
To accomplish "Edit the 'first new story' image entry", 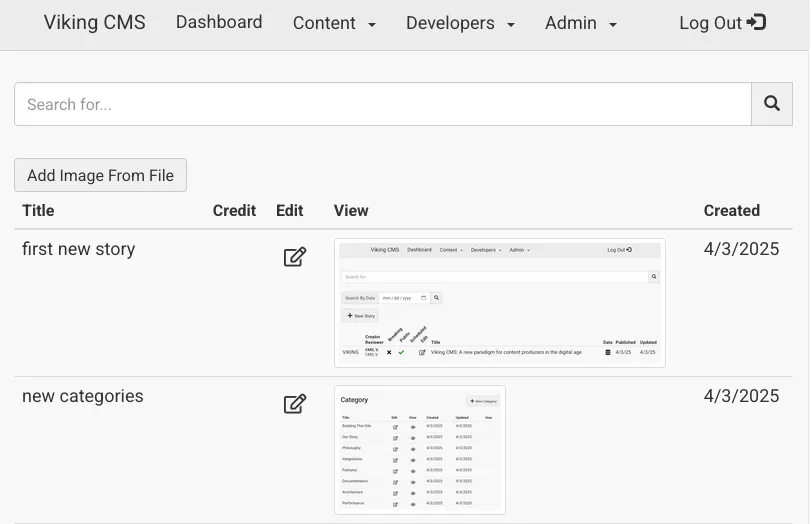I will click(294, 257).
